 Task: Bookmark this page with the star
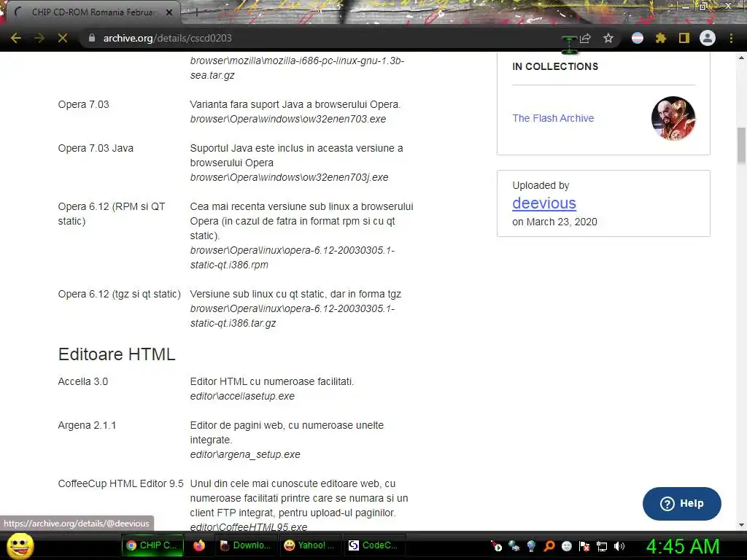click(608, 38)
